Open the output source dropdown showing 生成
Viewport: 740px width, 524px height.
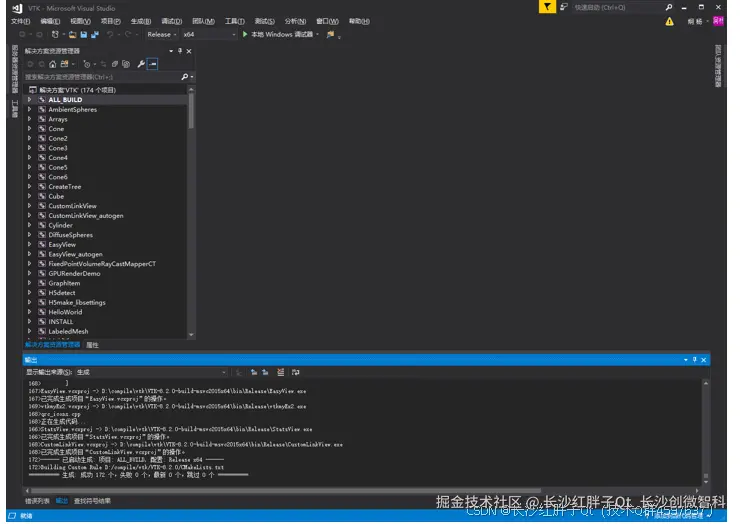pos(151,372)
